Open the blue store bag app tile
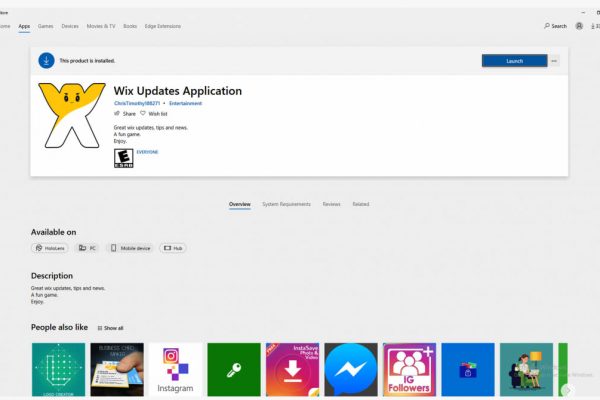 click(x=468, y=369)
